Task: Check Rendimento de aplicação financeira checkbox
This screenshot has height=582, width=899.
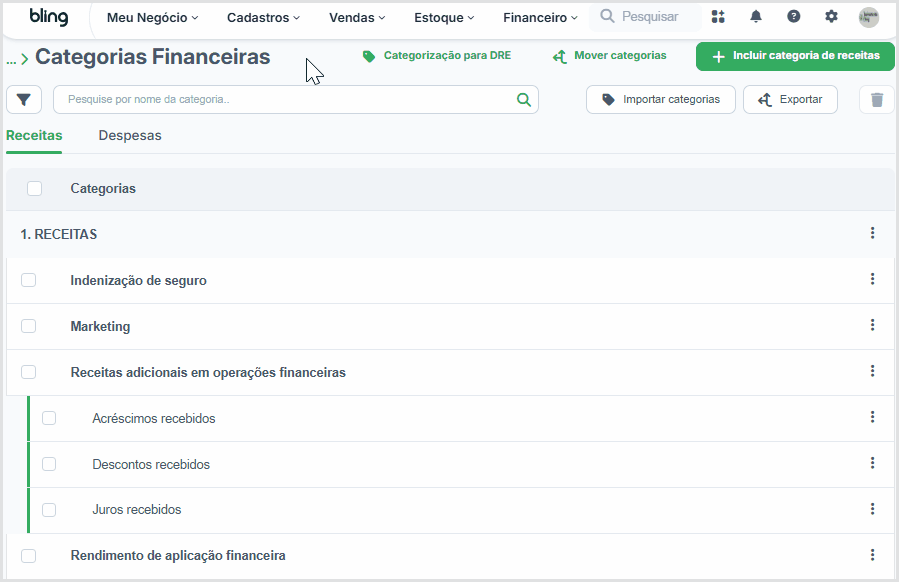Action: tap(29, 556)
